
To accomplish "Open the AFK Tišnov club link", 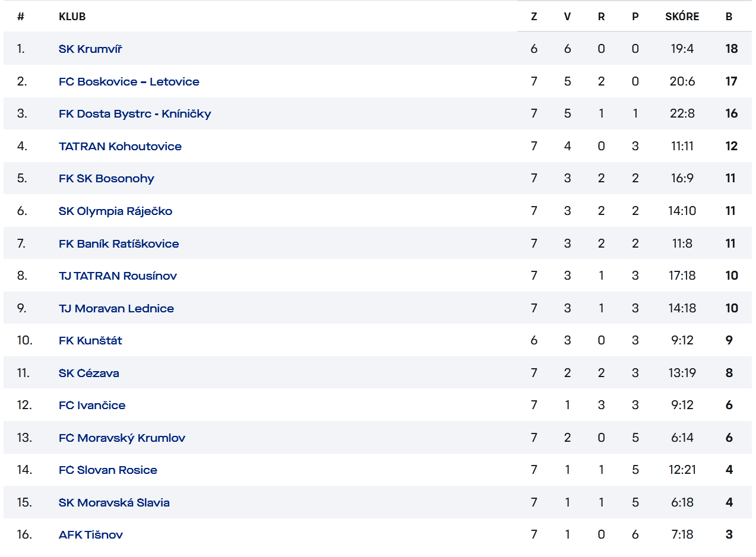I will click(91, 534).
